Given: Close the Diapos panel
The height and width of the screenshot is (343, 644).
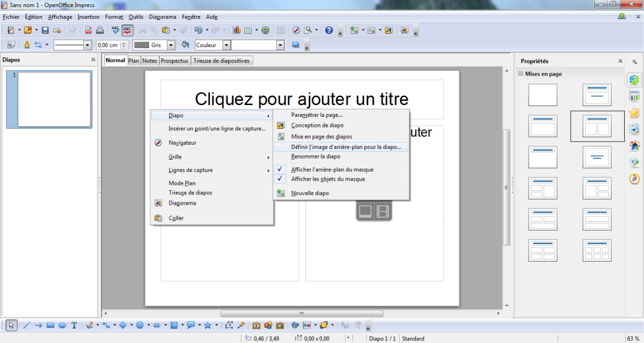Looking at the screenshot, I should click(x=93, y=60).
